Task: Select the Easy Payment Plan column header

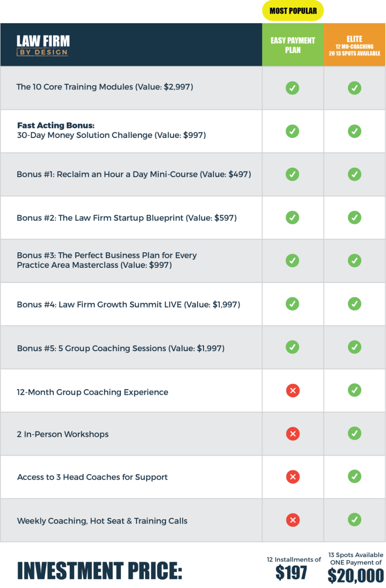Action: click(x=293, y=45)
